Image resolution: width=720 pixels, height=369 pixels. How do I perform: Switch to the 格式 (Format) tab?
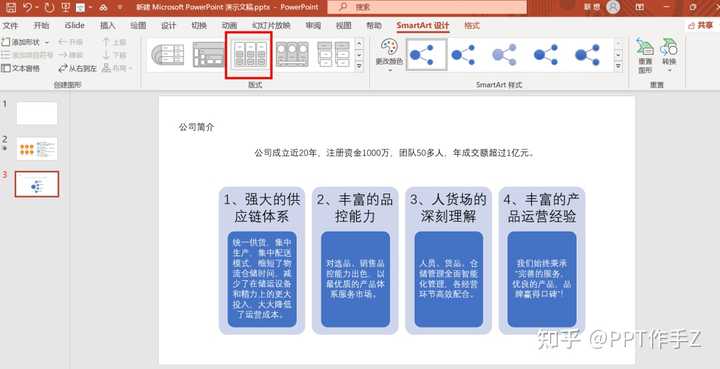472,26
